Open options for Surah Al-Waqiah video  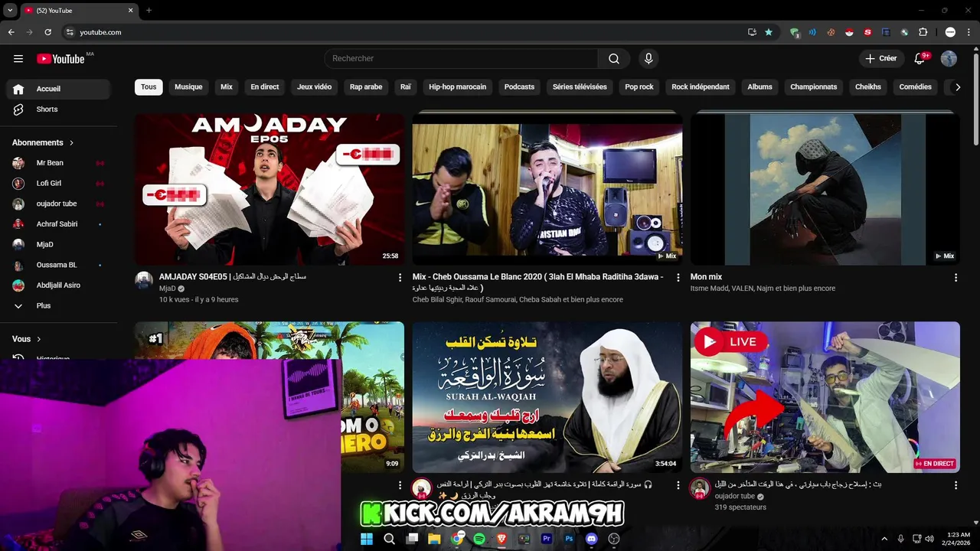click(678, 485)
